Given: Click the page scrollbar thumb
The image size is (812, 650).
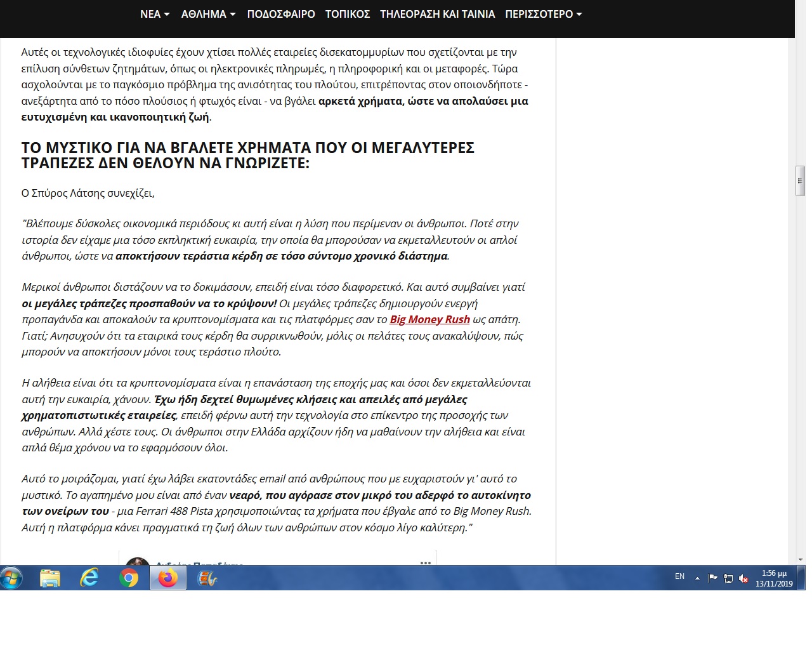Looking at the screenshot, I should coord(800,182).
